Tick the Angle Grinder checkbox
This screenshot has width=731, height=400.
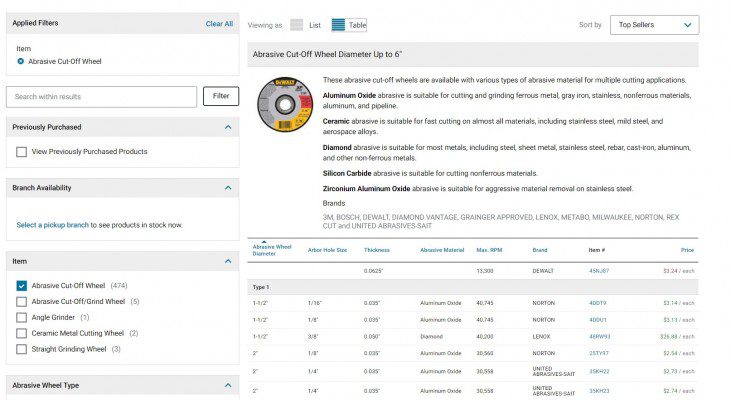[x=22, y=317]
